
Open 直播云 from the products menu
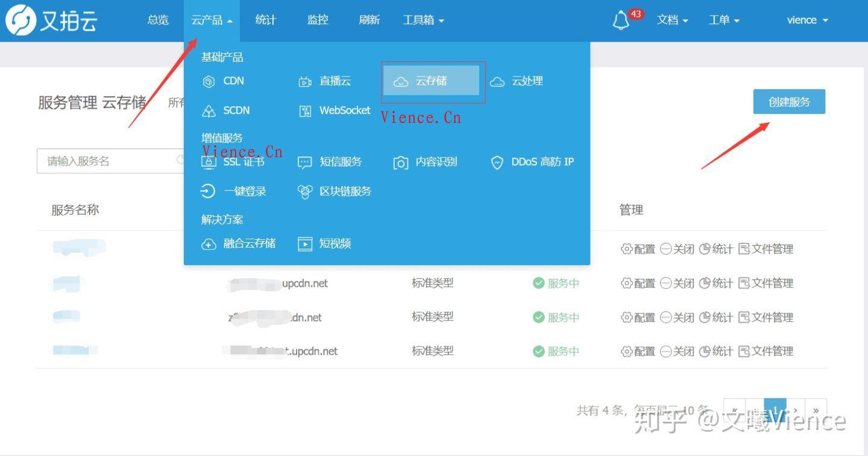[306, 81]
